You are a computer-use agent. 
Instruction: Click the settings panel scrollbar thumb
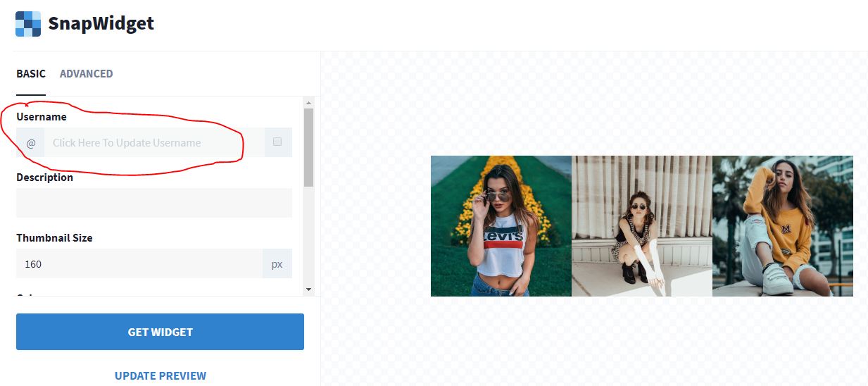pyautogui.click(x=308, y=147)
